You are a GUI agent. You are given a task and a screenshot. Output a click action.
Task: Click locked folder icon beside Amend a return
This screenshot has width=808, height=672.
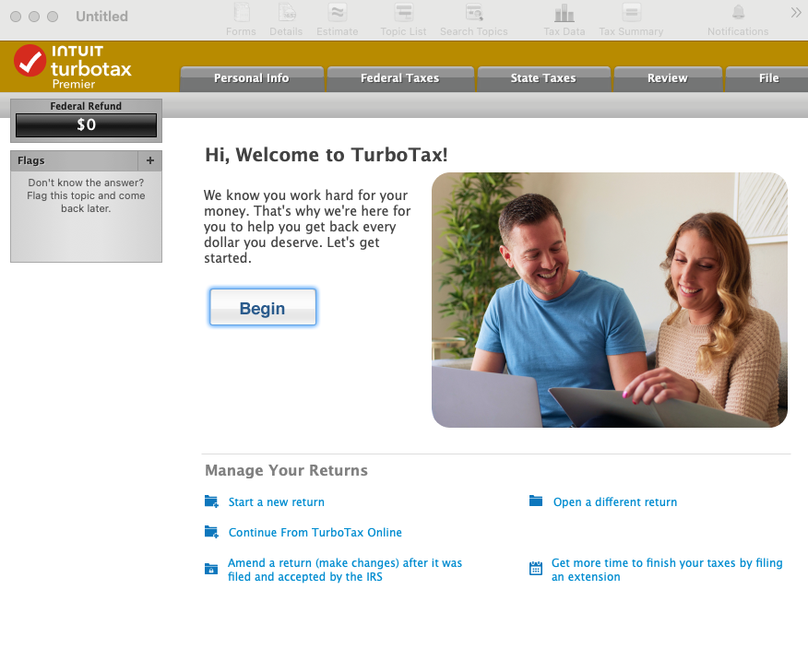click(211, 569)
